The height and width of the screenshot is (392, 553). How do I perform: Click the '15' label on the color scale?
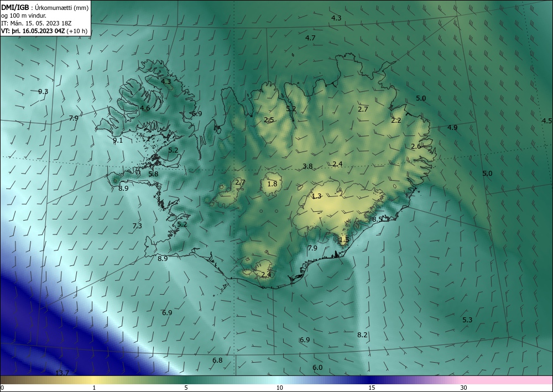coord(372,388)
